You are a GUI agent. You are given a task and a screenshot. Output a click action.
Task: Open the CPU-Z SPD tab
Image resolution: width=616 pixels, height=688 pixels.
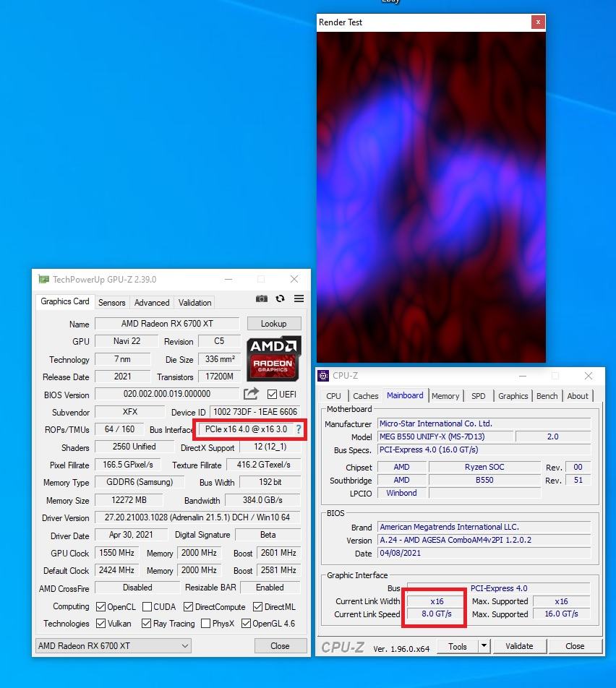pos(478,396)
